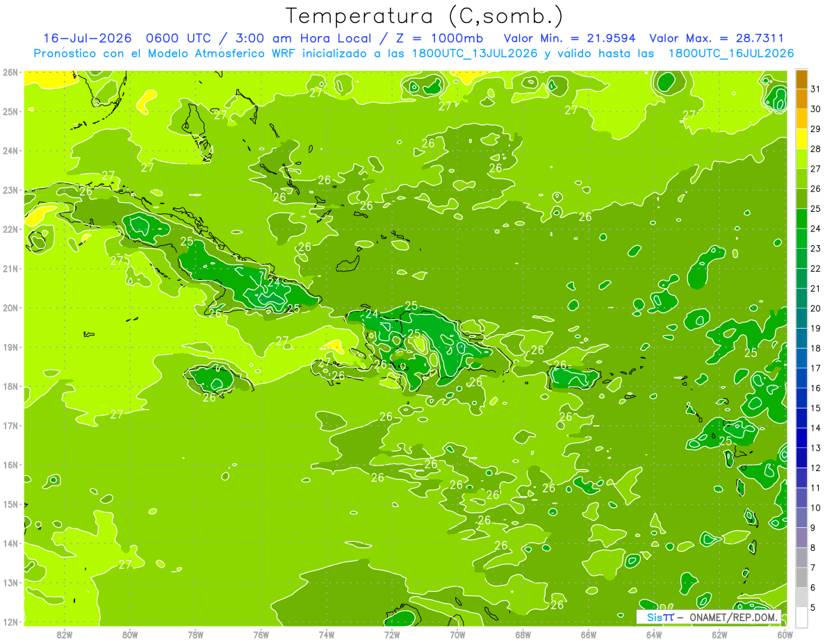The width and height of the screenshot is (834, 644).
Task: Click the 21N latitude axis label
Action: [x=10, y=268]
